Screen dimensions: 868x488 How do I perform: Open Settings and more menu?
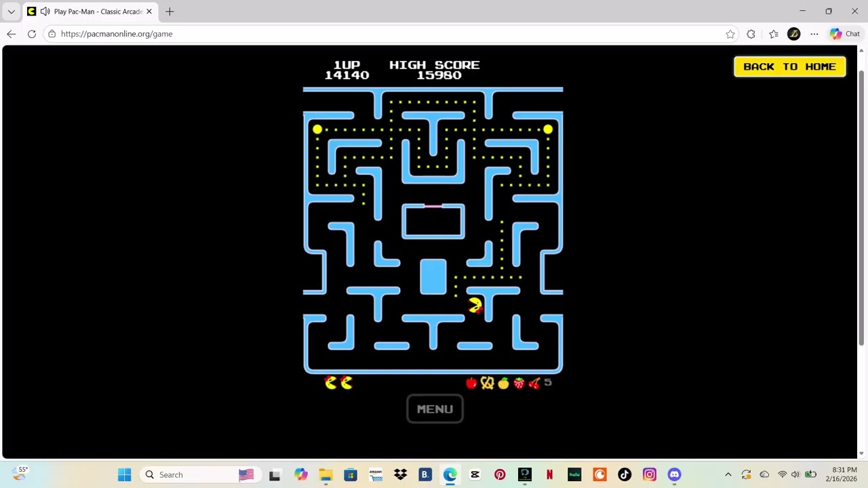[814, 34]
